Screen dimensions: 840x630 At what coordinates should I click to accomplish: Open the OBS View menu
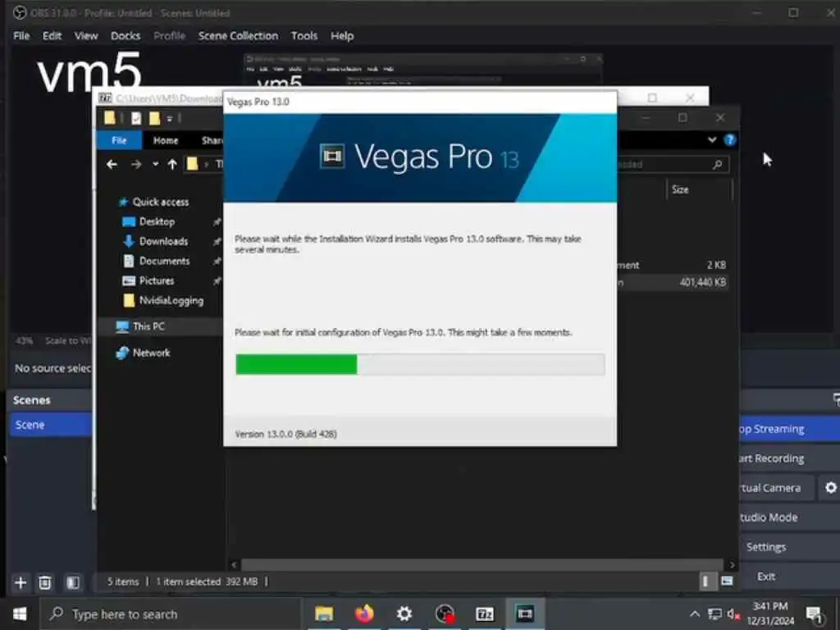coord(85,36)
